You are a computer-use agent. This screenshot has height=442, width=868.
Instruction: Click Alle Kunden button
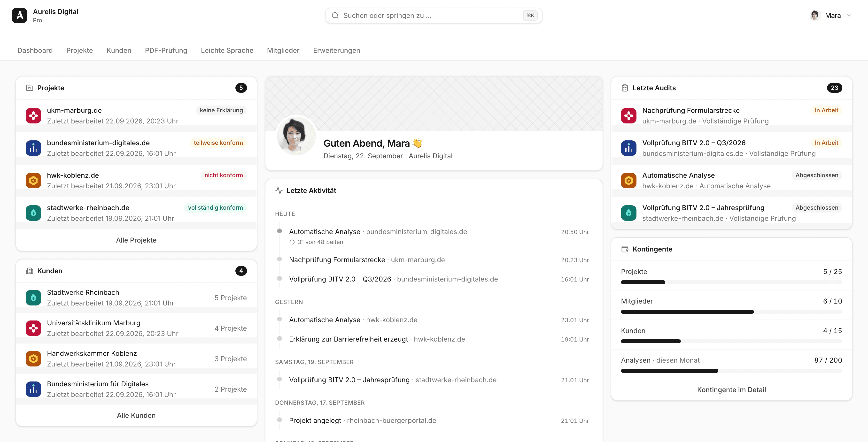[136, 415]
